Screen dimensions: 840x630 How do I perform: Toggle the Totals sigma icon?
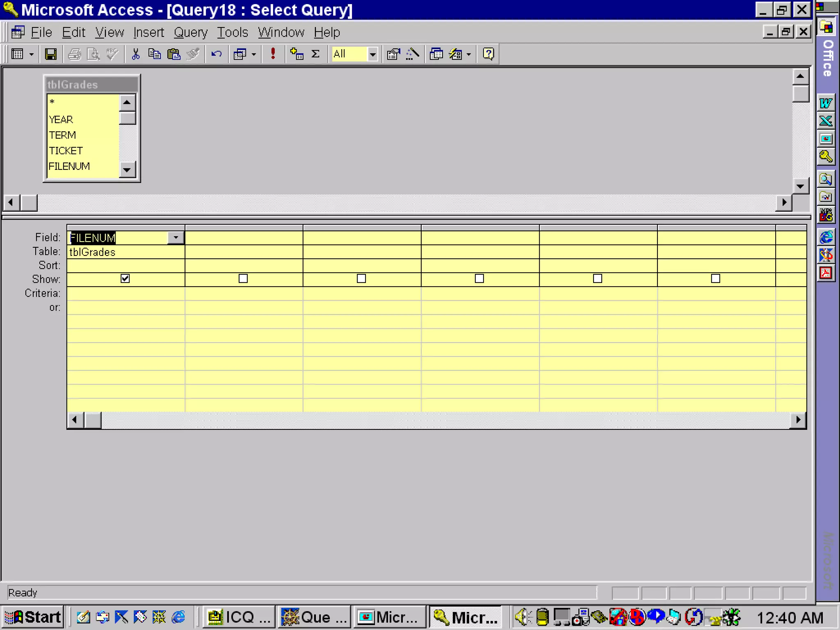pos(315,54)
